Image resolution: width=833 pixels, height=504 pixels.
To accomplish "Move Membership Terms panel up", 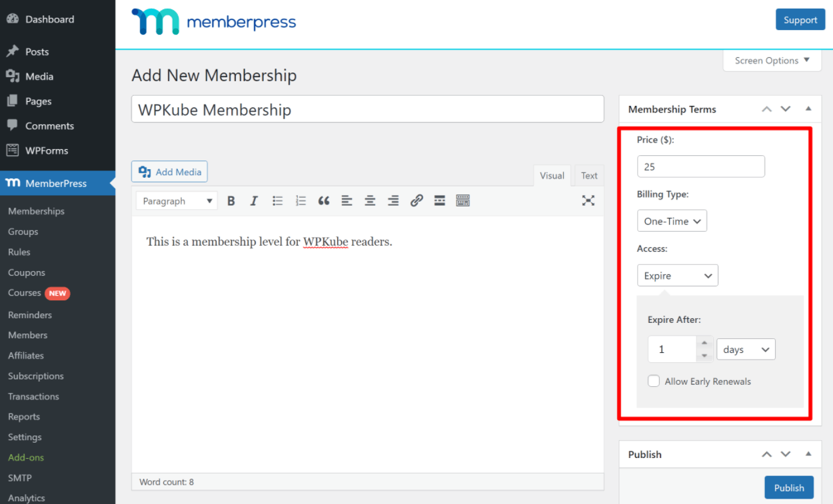I will (767, 109).
